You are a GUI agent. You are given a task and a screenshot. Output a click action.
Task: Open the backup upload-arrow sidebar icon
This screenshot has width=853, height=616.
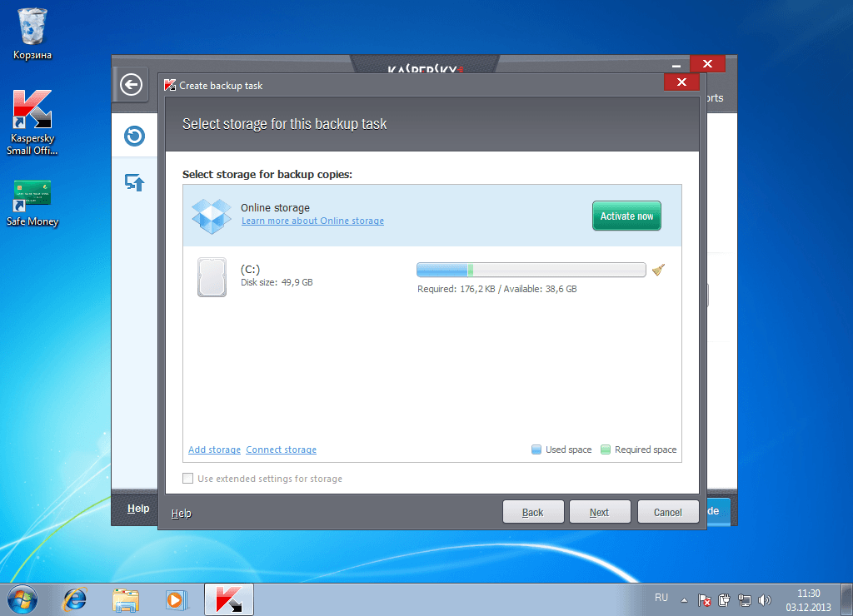coord(134,182)
